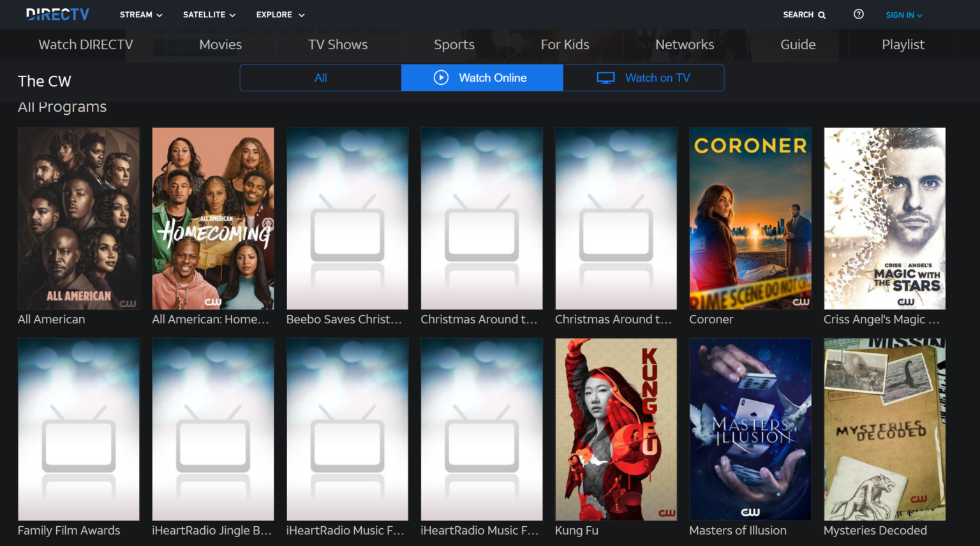Viewport: 980px width, 546px height.
Task: Select the All filter option
Action: (x=321, y=78)
